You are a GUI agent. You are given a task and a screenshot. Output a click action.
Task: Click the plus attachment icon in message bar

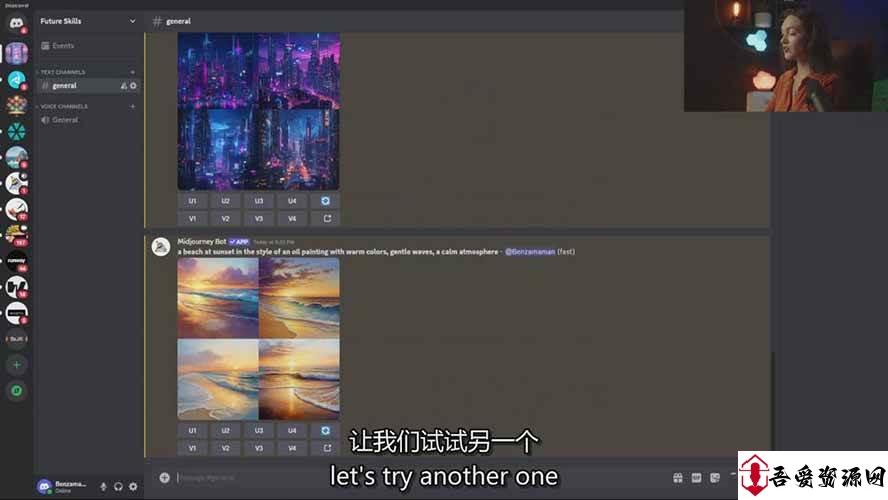click(164, 478)
